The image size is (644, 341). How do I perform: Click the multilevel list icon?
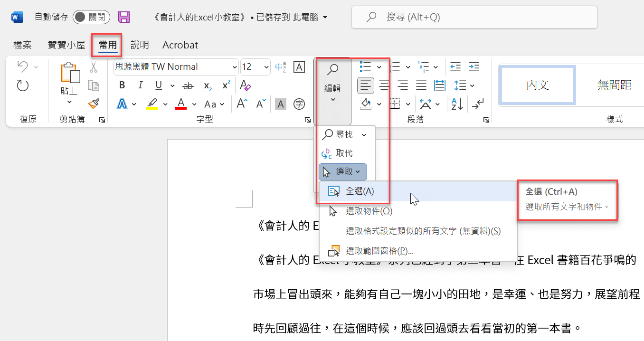pos(423,66)
